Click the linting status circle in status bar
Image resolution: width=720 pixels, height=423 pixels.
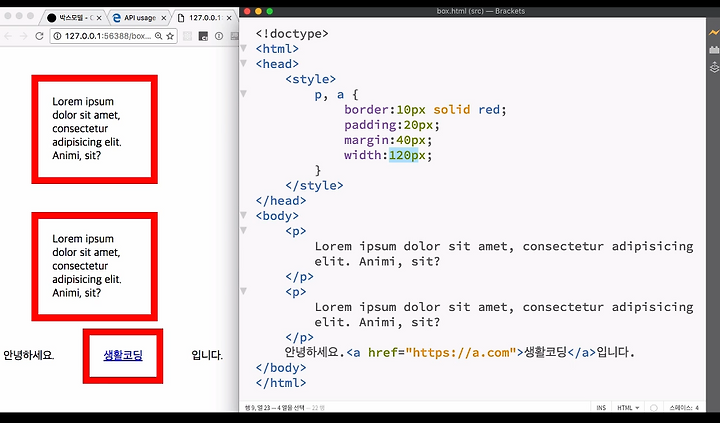tap(654, 408)
